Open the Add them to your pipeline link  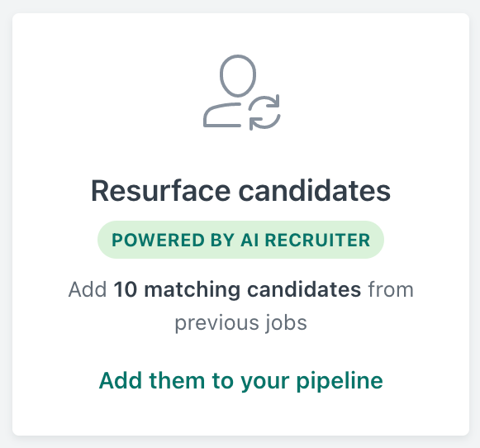pyautogui.click(x=241, y=380)
